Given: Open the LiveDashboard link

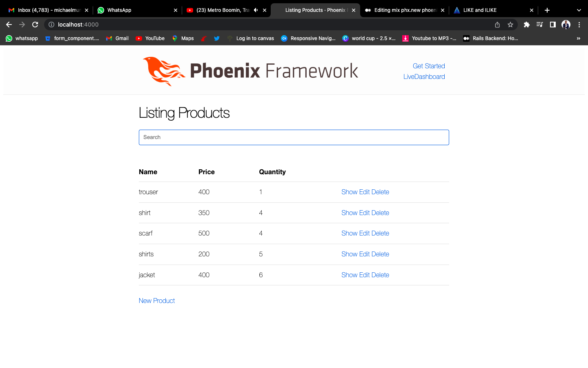Looking at the screenshot, I should click(x=424, y=76).
